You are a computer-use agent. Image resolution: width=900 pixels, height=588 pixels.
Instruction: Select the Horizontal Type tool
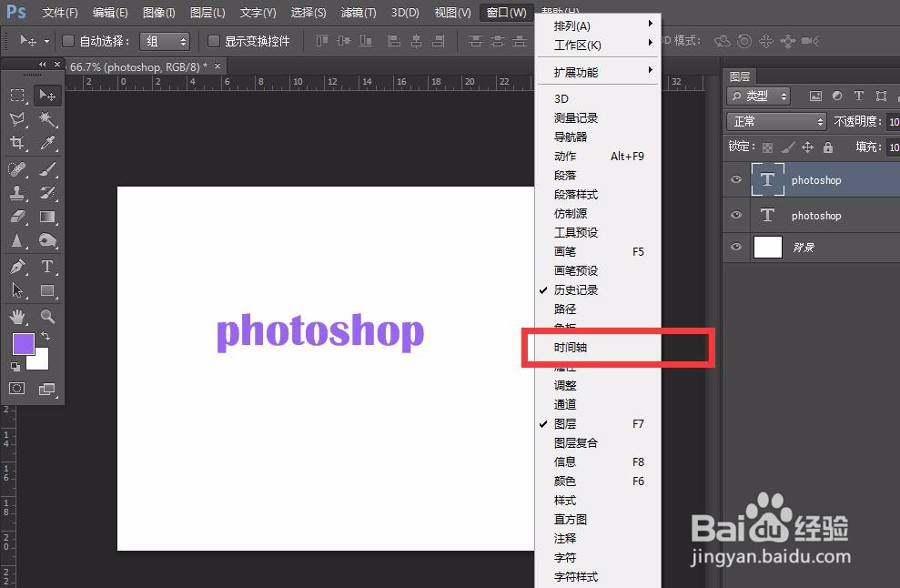(x=47, y=267)
